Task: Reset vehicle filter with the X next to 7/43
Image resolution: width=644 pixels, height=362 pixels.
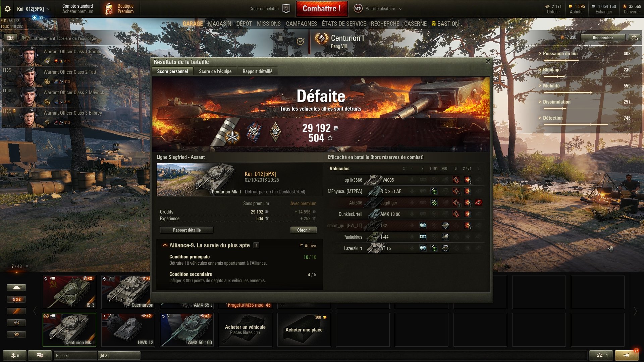Action: 27,266
